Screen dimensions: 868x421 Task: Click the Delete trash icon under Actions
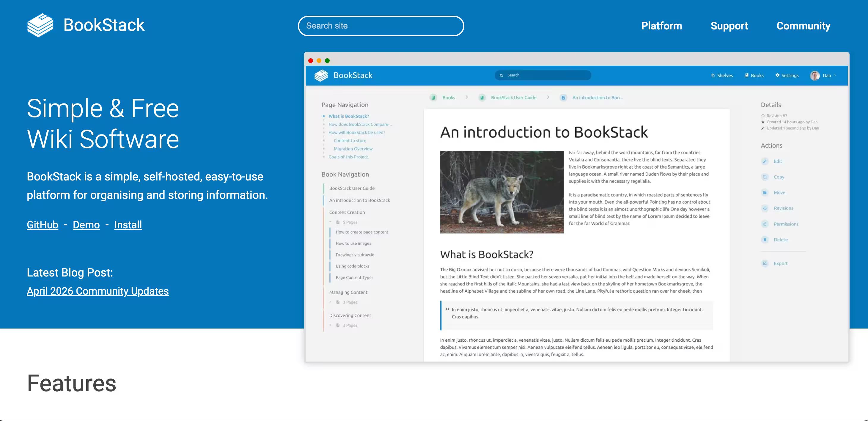[765, 240]
